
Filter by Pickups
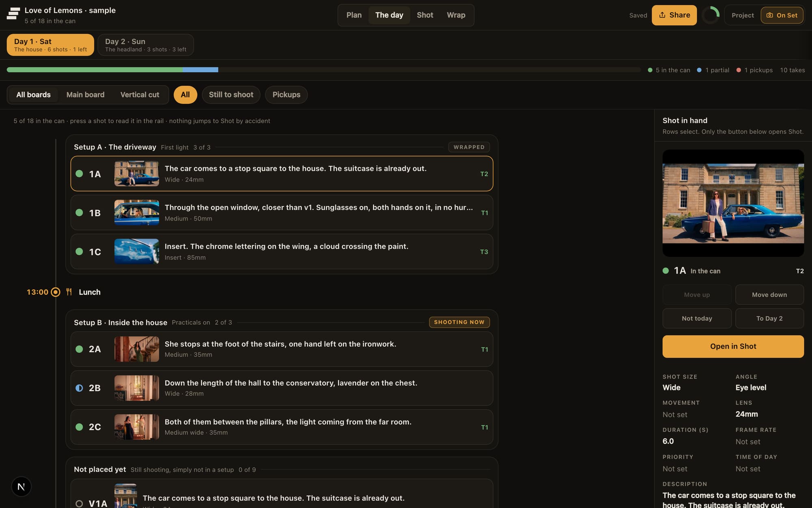(x=286, y=95)
